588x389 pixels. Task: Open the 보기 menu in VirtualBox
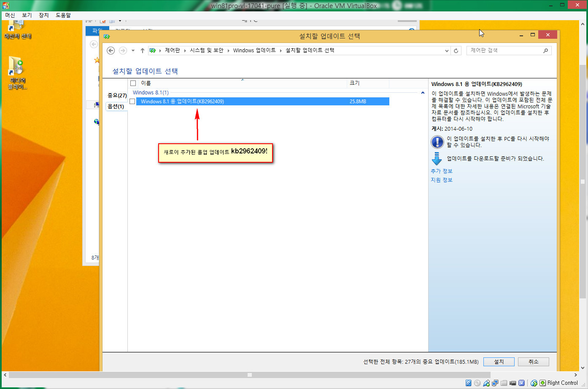click(27, 15)
